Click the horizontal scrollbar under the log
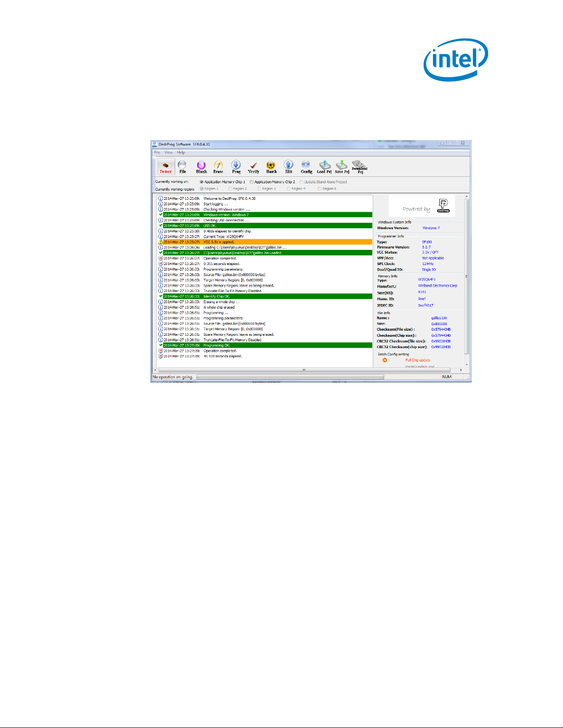Image resolution: width=563 pixels, height=728 pixels. (x=304, y=370)
